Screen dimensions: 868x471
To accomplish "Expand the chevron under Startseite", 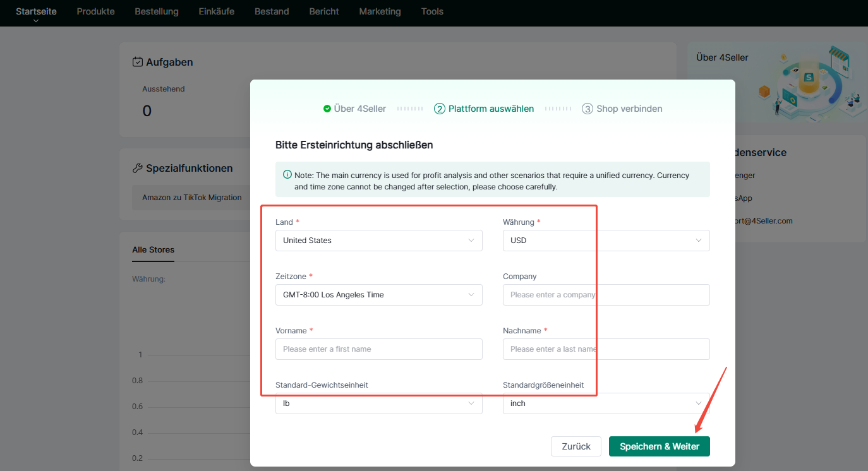I will 36,21.
